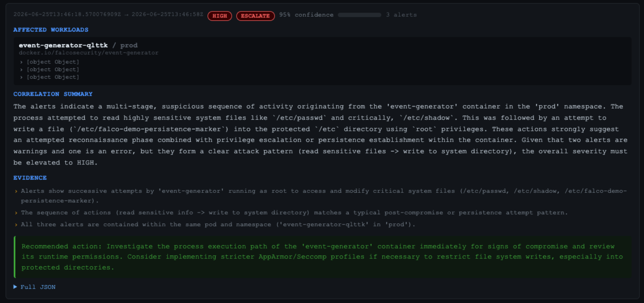Screen dimensions: 644x303
Task: Click the chevron beside first evidence item
Action: click(16, 191)
